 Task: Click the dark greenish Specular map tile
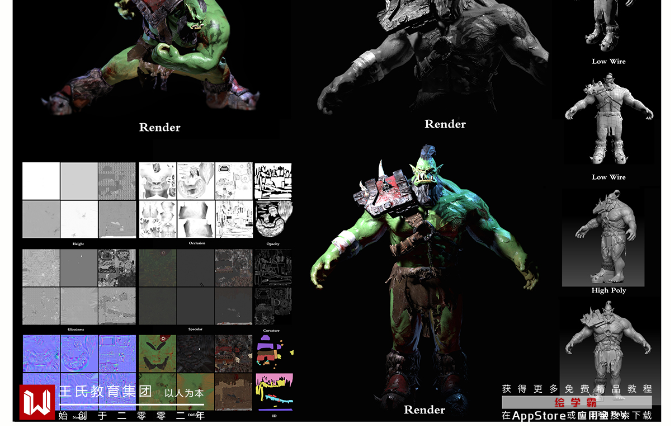click(157, 268)
